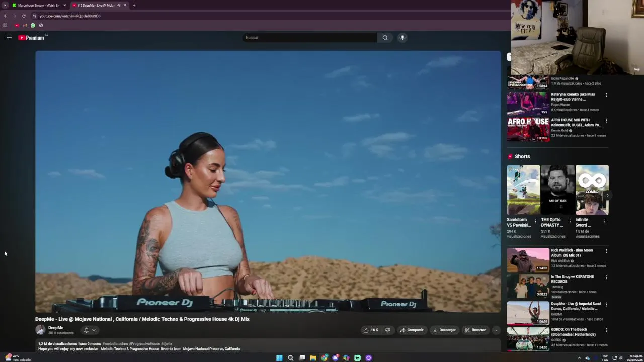Go to YouTube Premium home logo
The image size is (644, 362).
tap(32, 38)
